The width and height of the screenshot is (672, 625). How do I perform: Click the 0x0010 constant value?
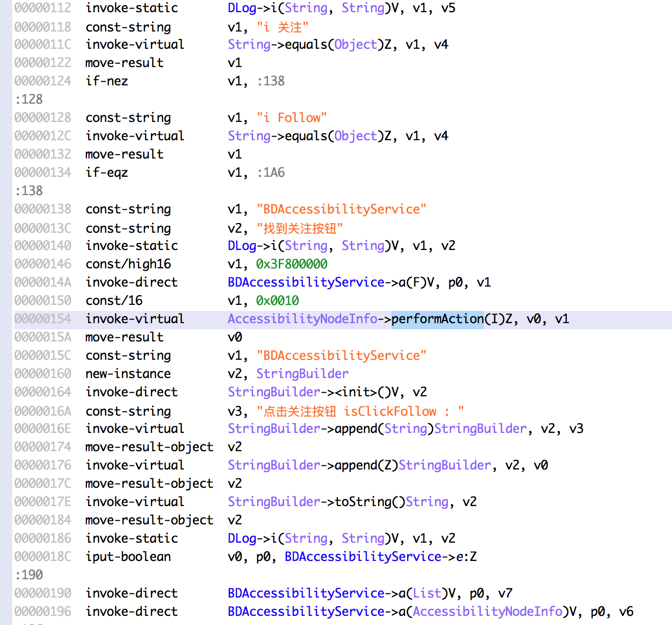pos(278,301)
